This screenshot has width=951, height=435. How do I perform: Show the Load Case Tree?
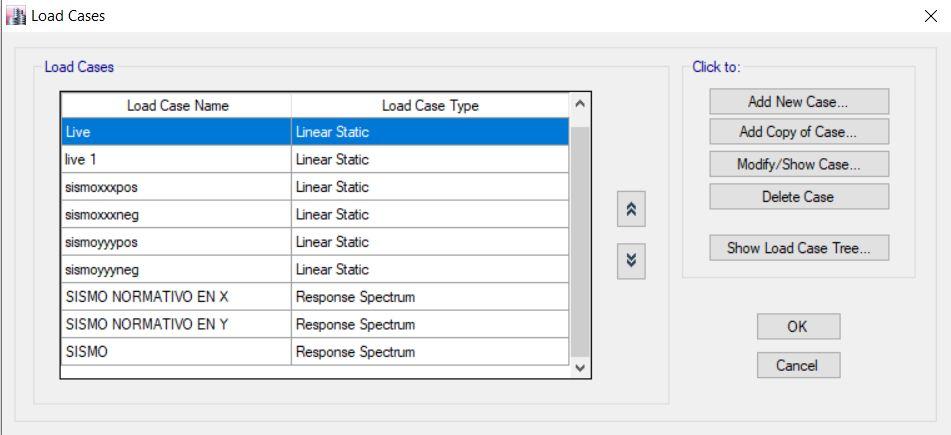798,249
